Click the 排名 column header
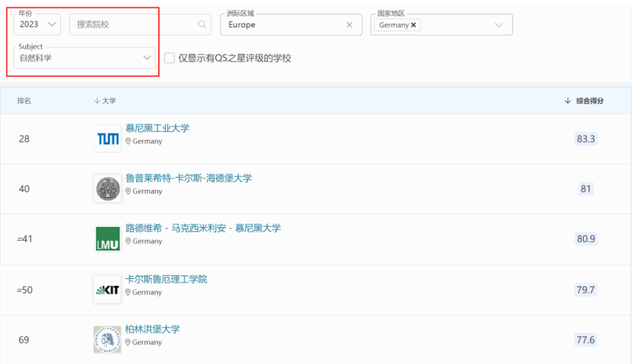The height and width of the screenshot is (364, 632). 24,101
